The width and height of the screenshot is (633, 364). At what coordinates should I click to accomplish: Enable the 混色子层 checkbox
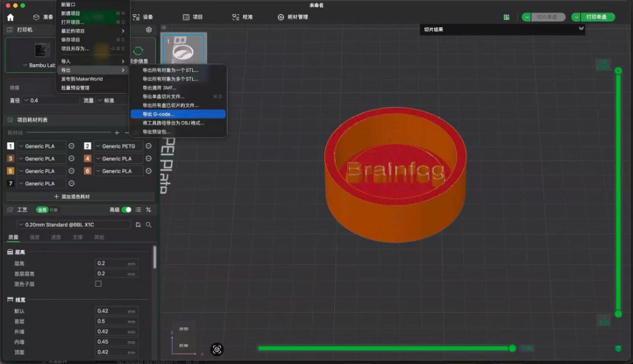tap(98, 284)
